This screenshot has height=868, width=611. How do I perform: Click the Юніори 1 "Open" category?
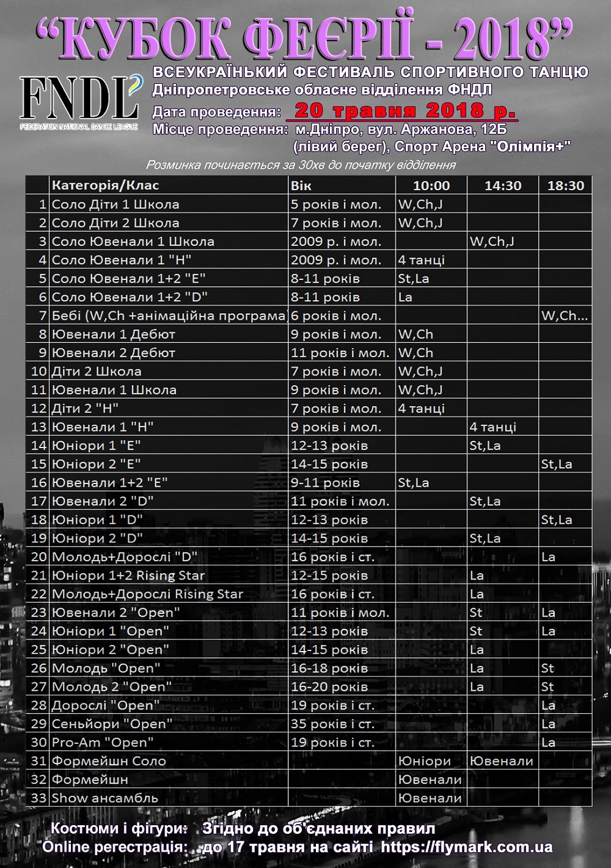[x=111, y=631]
